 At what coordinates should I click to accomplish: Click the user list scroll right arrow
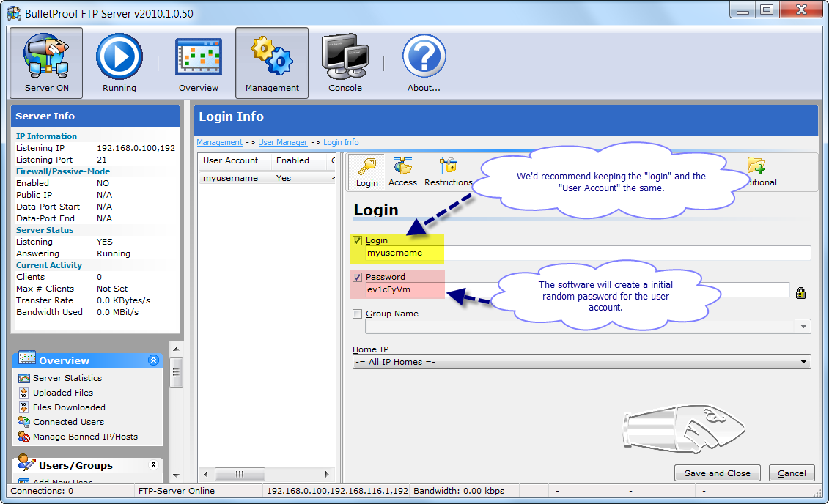(327, 474)
